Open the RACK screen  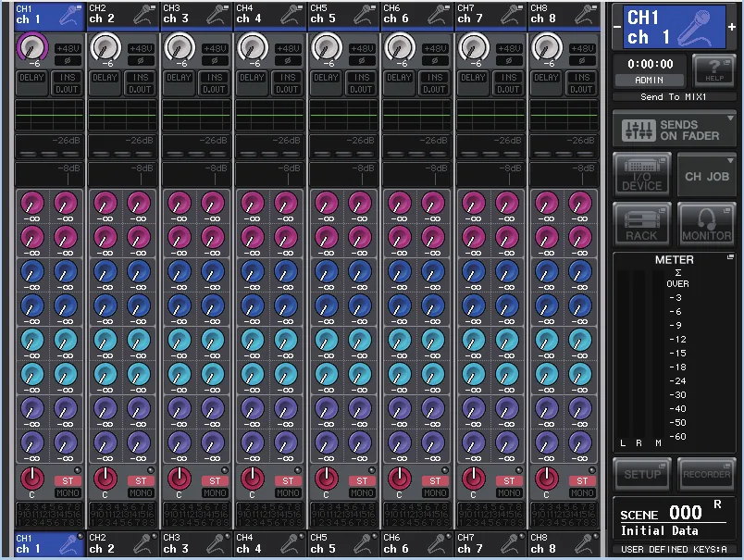point(641,223)
